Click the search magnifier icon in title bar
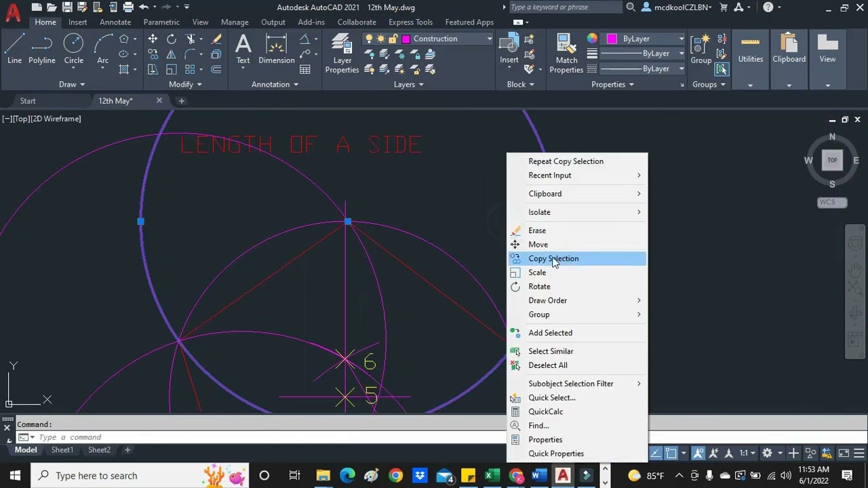The image size is (868, 488). (631, 7)
